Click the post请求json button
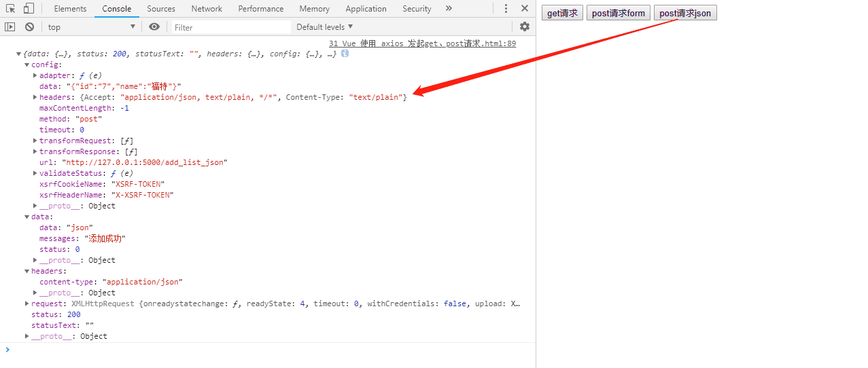This screenshot has width=868, height=368. pyautogui.click(x=685, y=13)
